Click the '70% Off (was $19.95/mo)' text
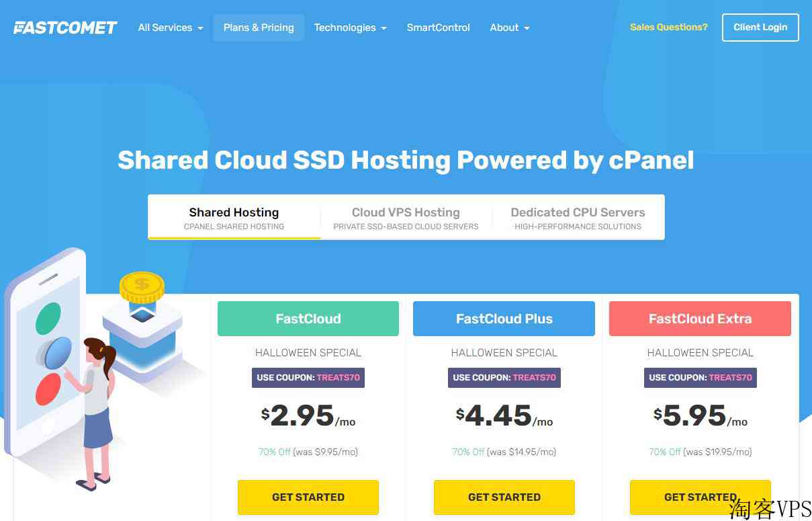The image size is (812, 521). click(701, 452)
